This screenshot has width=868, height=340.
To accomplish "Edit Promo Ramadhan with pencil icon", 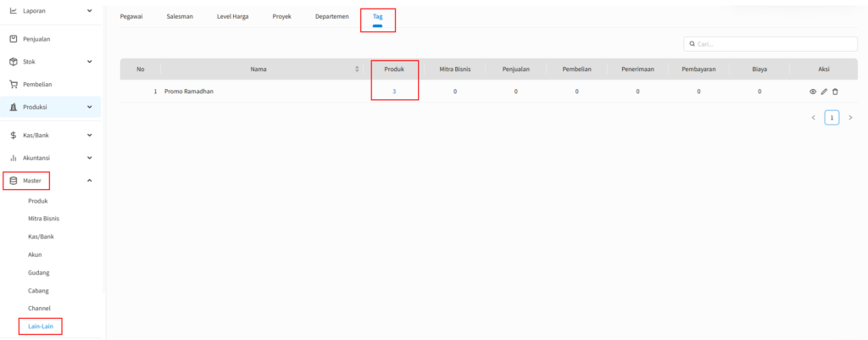I will [x=824, y=92].
